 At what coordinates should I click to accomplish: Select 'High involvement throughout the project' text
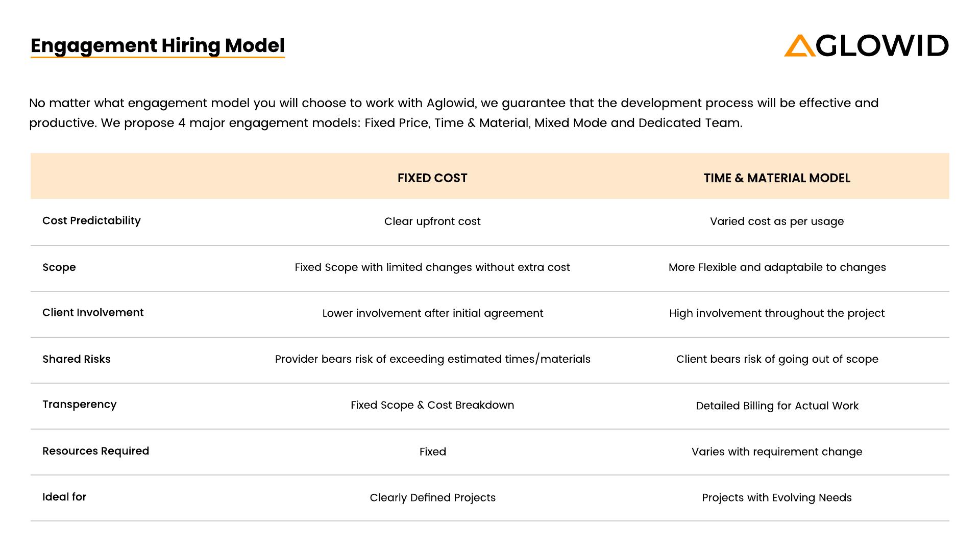[x=777, y=313]
